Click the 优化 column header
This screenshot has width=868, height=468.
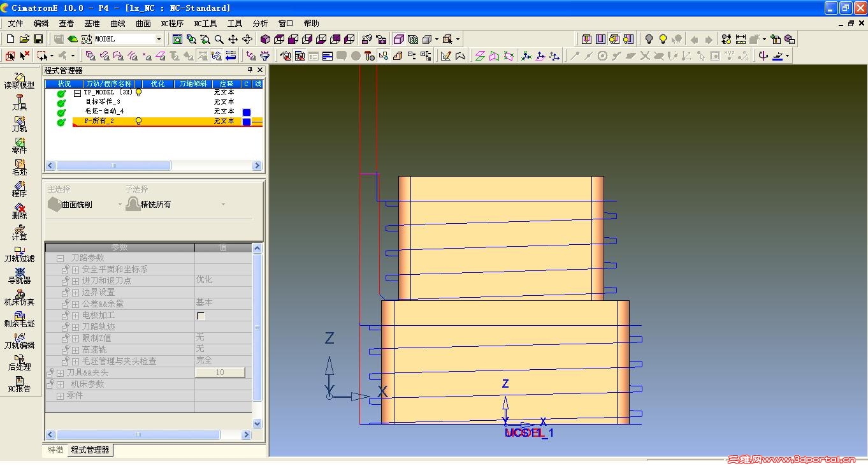pyautogui.click(x=158, y=84)
